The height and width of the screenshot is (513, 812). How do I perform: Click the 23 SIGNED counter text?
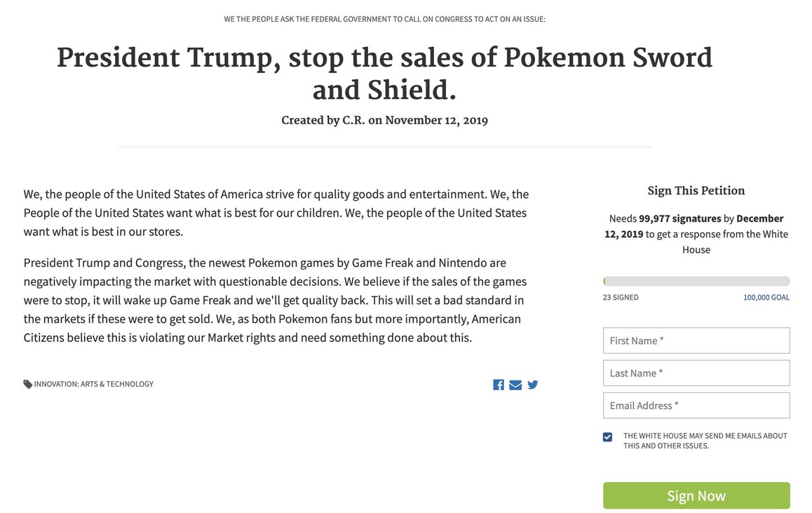click(621, 298)
